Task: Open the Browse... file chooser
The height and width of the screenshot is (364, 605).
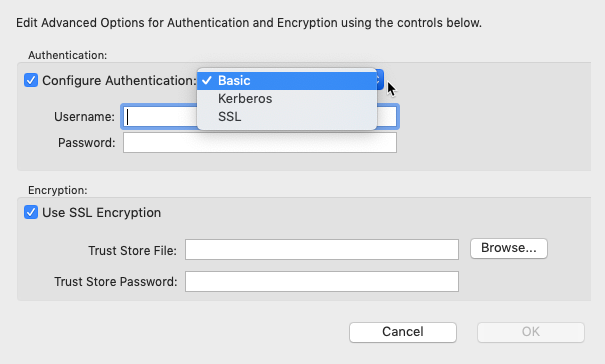Action: coord(509,248)
